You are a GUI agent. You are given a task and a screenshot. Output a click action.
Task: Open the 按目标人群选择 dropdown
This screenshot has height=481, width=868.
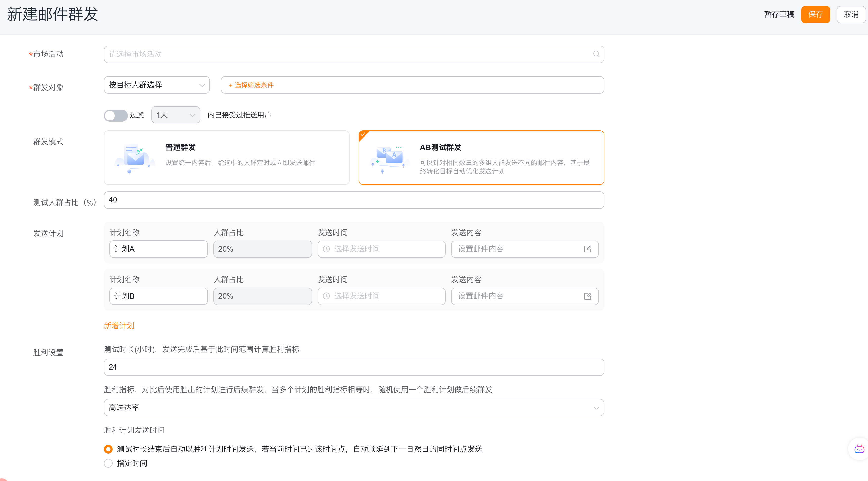click(157, 85)
